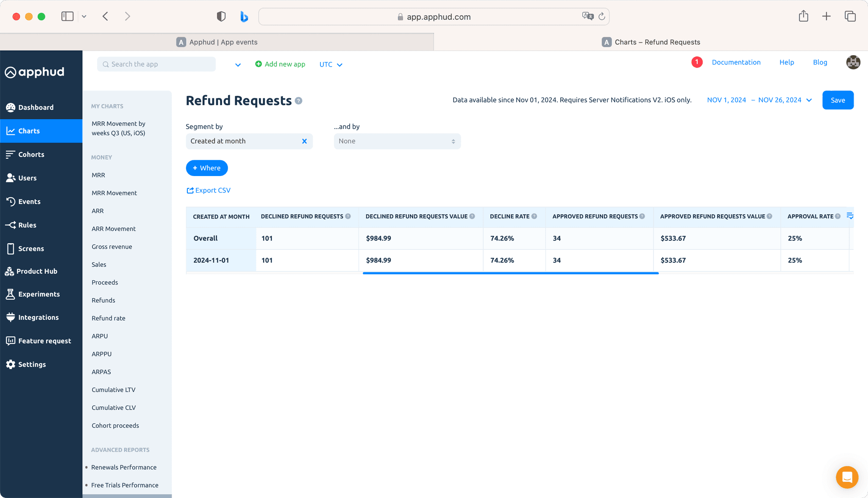Select Refund rate in Money charts list
The height and width of the screenshot is (498, 868).
click(x=108, y=318)
